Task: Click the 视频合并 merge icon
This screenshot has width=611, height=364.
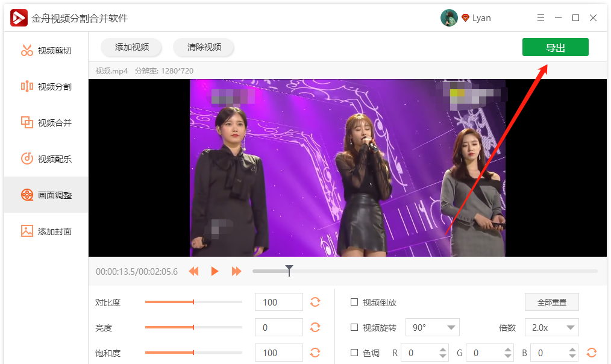Action: [x=27, y=122]
